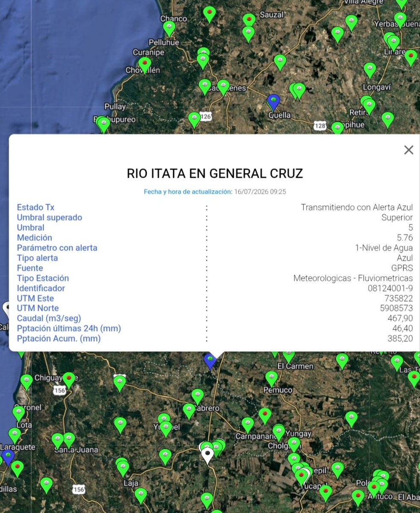
Task: Click the popup title RIO ITATA EN GENERAL CRUZ
Action: (215, 173)
